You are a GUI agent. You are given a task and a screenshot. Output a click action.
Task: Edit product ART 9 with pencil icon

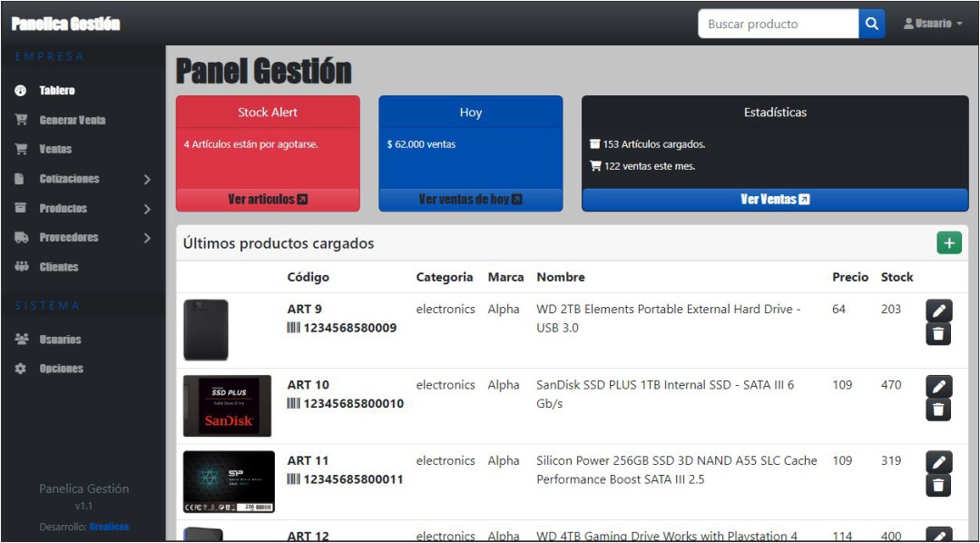(939, 311)
